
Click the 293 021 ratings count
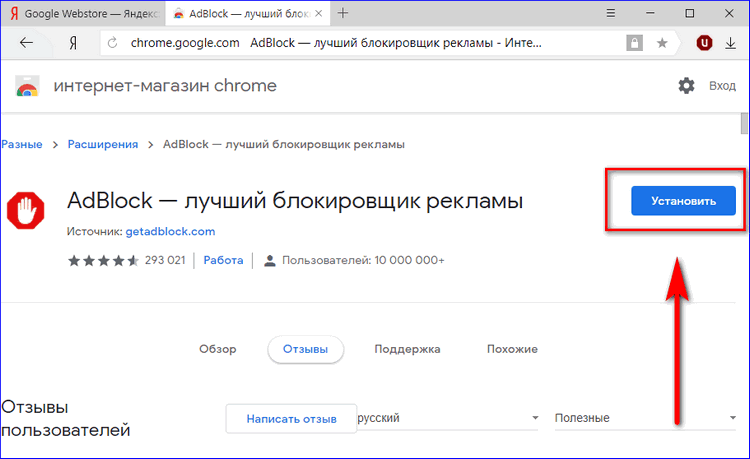coord(165,261)
